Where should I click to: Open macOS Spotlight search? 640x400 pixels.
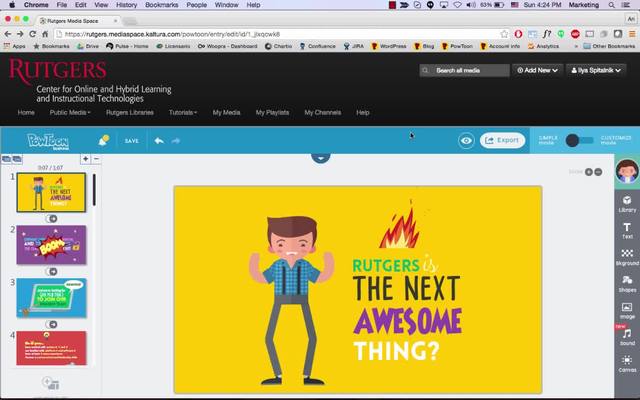point(611,5)
